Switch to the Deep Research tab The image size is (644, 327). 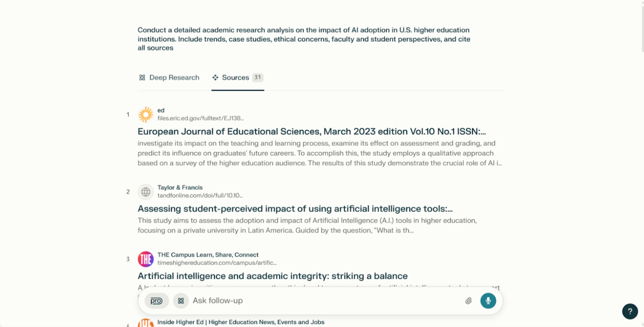coord(169,77)
